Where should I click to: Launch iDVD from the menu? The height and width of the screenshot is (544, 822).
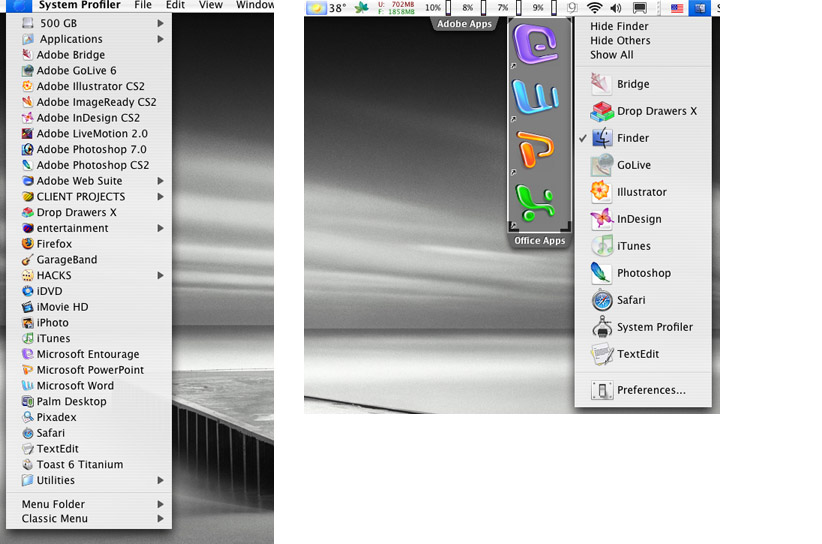pos(89,291)
